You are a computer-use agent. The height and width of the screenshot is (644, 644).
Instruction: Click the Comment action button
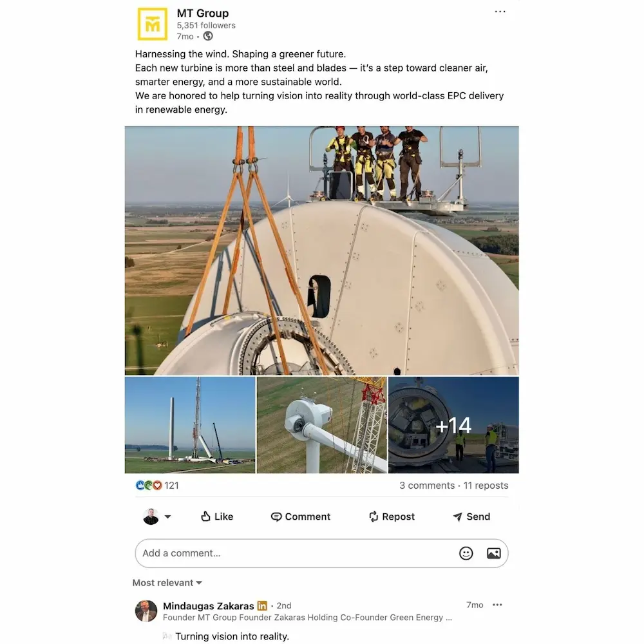301,516
